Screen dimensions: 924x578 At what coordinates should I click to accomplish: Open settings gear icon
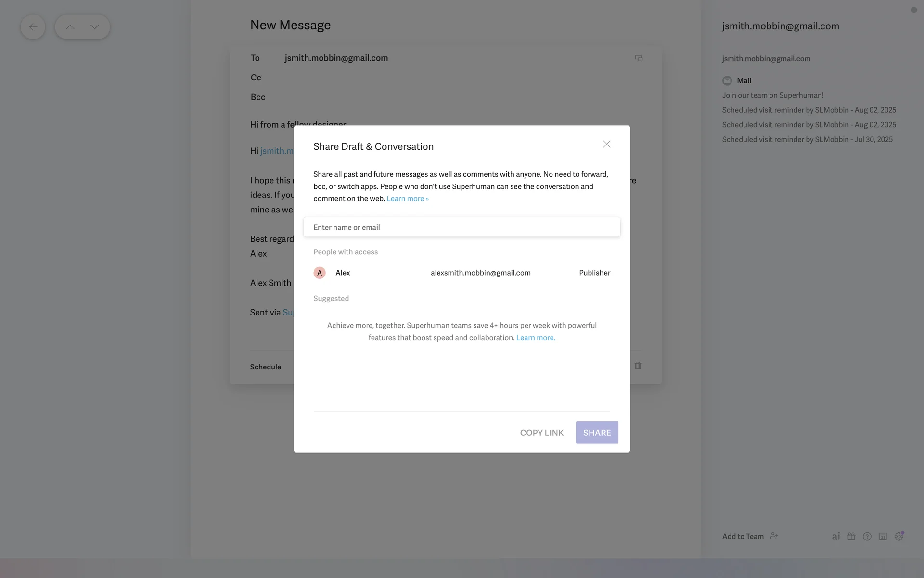click(898, 536)
